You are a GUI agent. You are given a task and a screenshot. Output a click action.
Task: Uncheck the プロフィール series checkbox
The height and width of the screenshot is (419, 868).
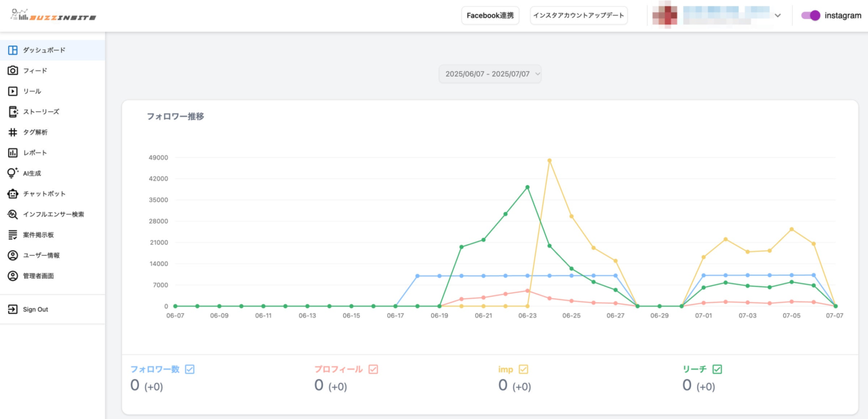[x=373, y=370]
